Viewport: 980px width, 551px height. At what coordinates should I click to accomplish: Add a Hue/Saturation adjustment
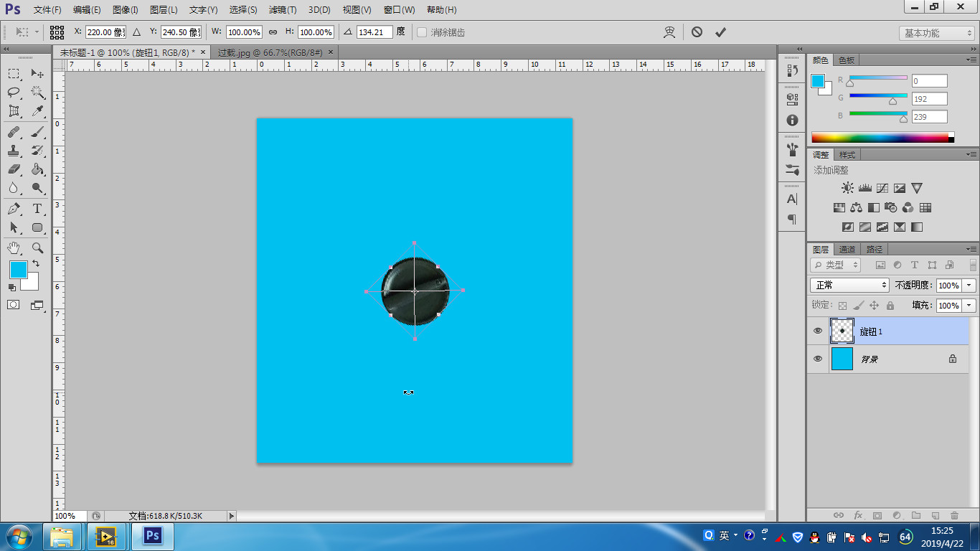tap(839, 208)
